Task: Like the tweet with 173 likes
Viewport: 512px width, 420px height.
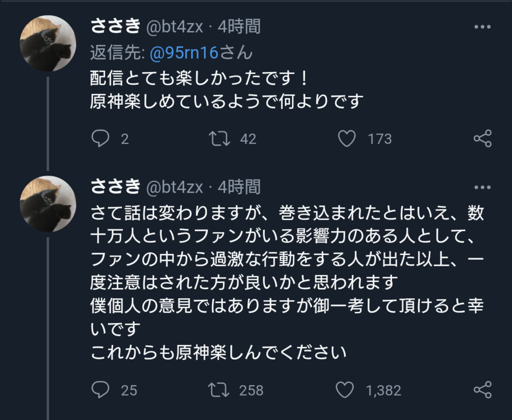Action: 347,138
